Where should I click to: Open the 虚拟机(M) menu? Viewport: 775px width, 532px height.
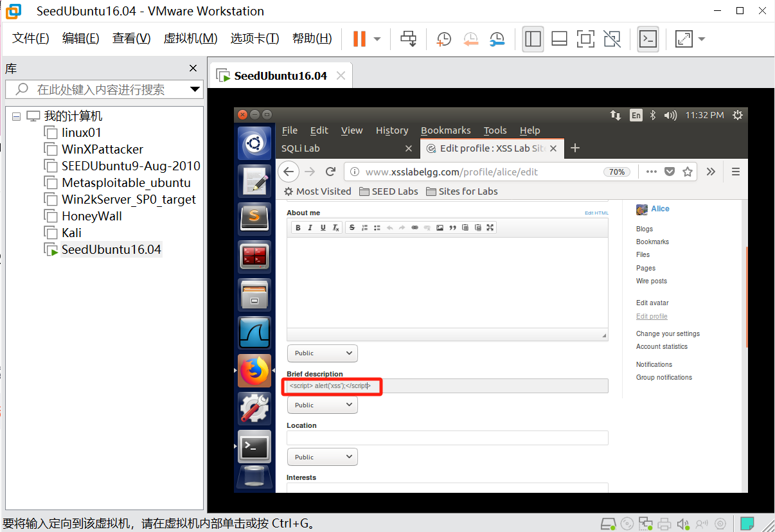pyautogui.click(x=191, y=39)
